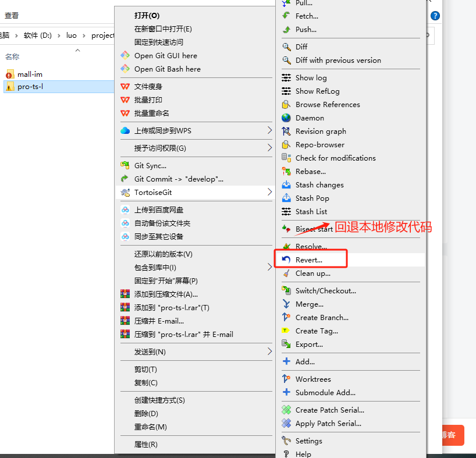Image resolution: width=476 pixels, height=458 pixels.
Task: Click the Browse References icon
Action: [286, 104]
